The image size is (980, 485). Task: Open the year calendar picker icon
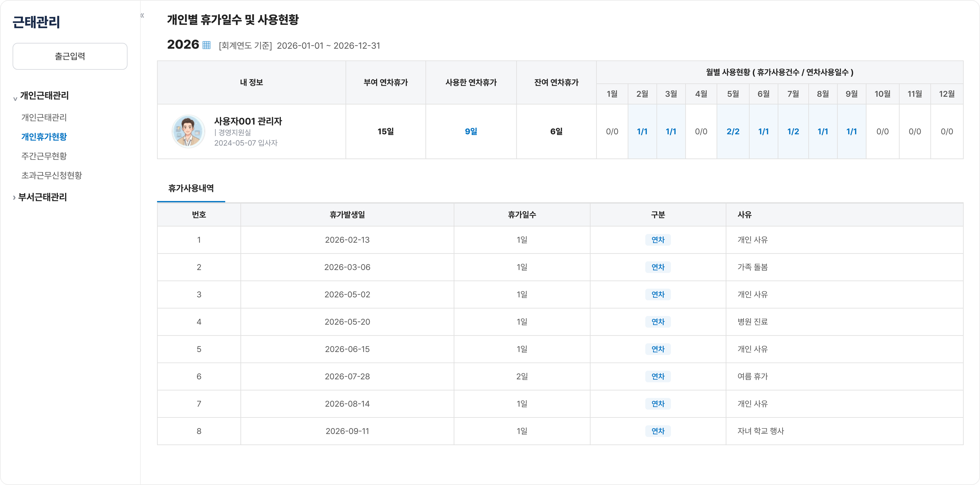(206, 45)
